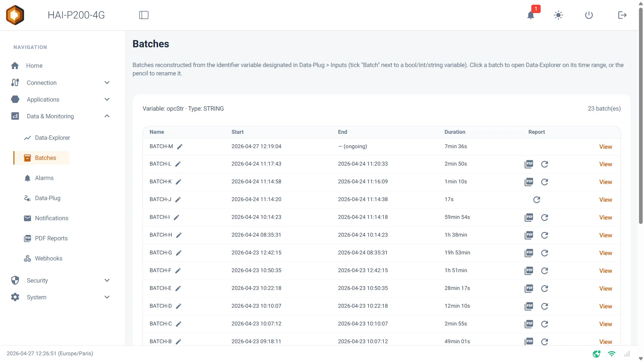Rename BATCH-M with the pencil icon
Image resolution: width=644 pixels, height=362 pixels.
180,146
